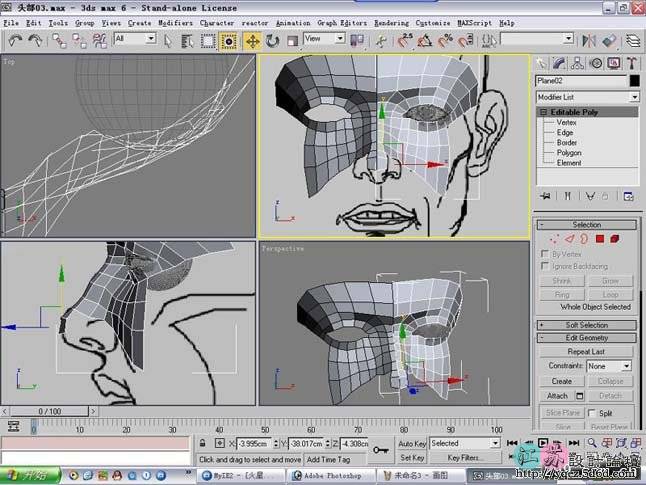Click the Plane02 object name field
Viewport: 646px width, 485px height.
581,81
